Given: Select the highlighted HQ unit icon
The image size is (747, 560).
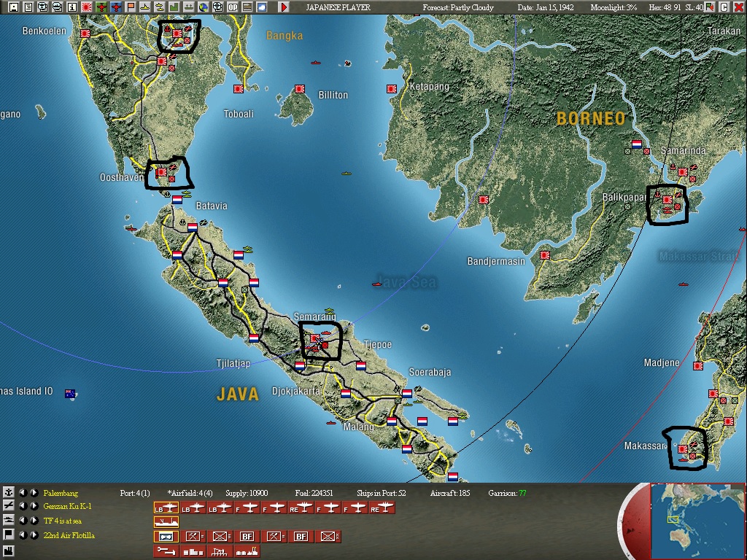Looking at the screenshot, I should (166, 537).
